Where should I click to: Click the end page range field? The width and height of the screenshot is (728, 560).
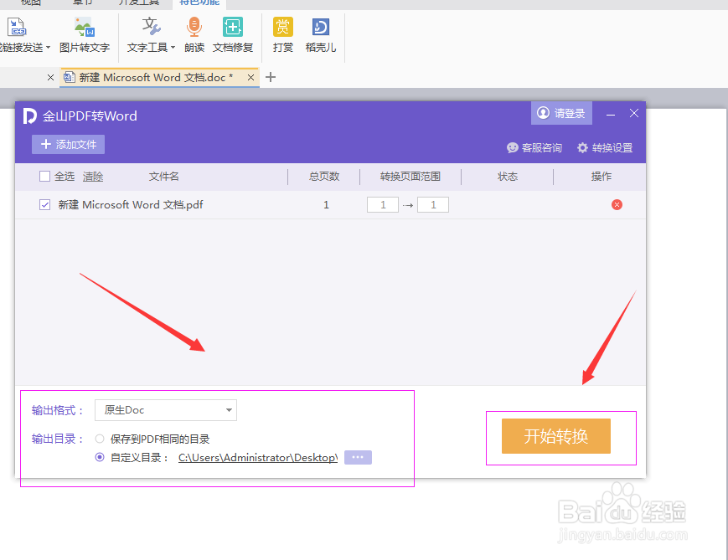pyautogui.click(x=433, y=204)
